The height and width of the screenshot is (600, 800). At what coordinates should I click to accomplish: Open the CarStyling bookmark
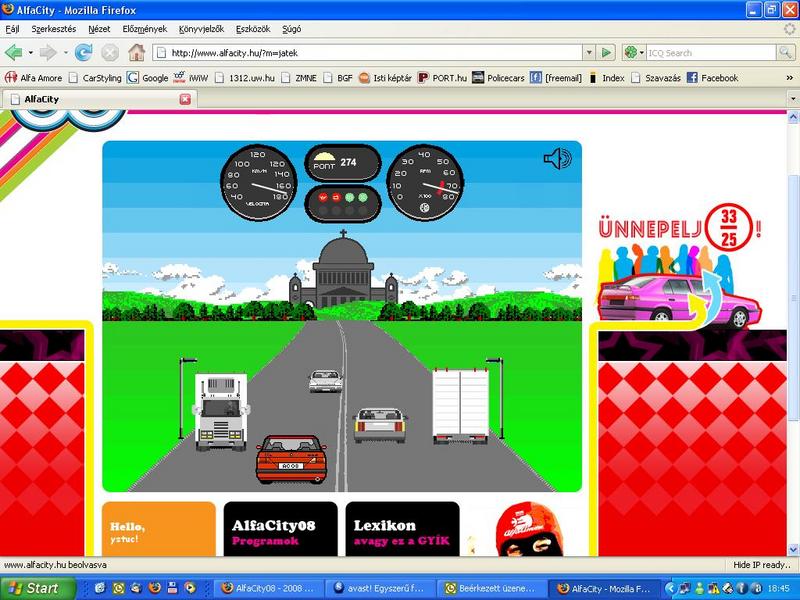(95, 78)
